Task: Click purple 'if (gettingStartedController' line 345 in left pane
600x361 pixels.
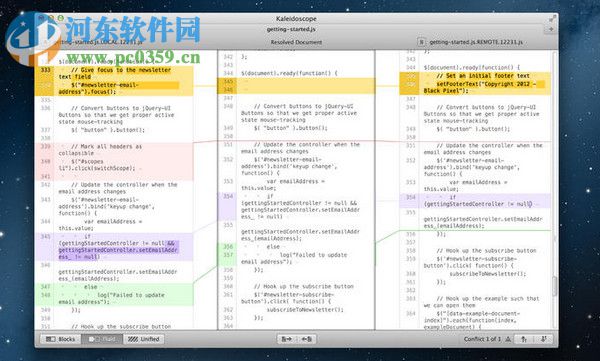Action: tap(118, 247)
